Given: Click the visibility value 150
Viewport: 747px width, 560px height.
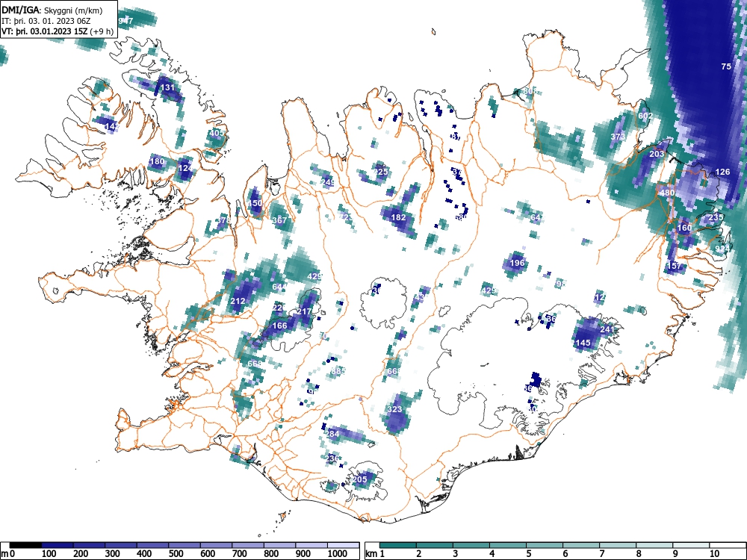Looking at the screenshot, I should coord(255,203).
